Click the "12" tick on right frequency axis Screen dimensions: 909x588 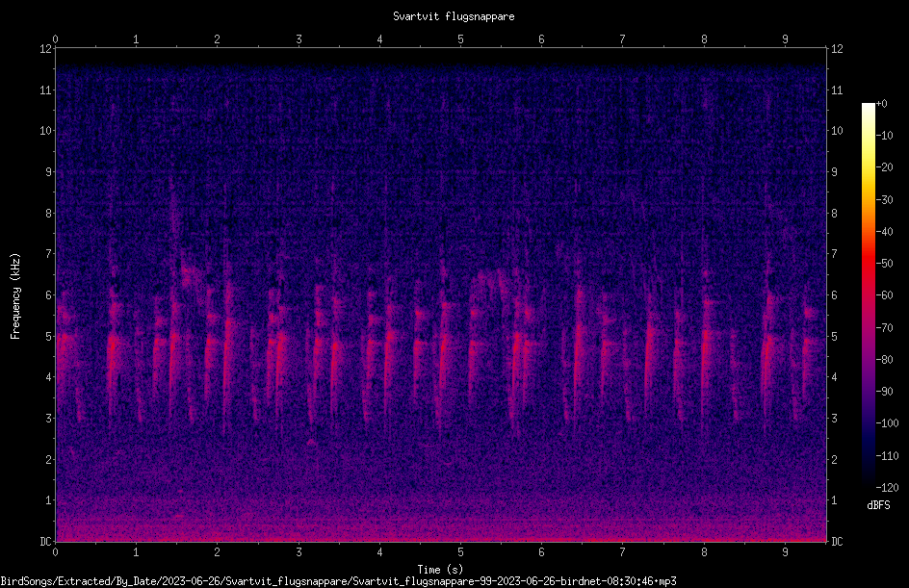coord(837,49)
